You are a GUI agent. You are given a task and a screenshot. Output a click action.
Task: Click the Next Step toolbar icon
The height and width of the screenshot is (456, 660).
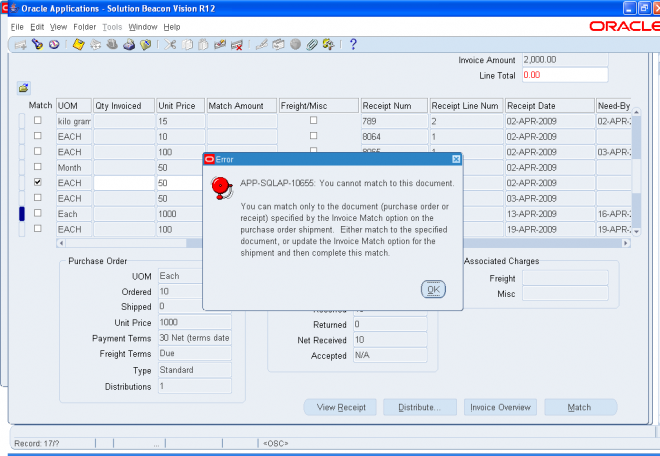click(x=95, y=44)
